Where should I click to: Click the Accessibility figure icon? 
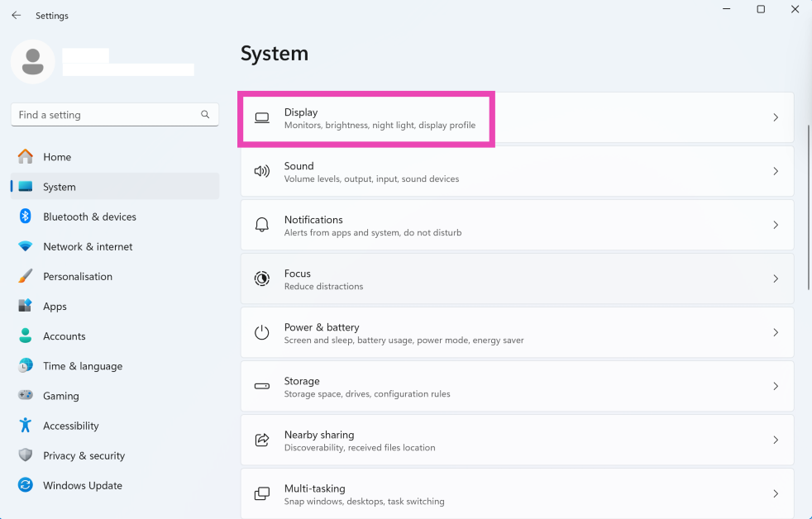[x=26, y=426]
